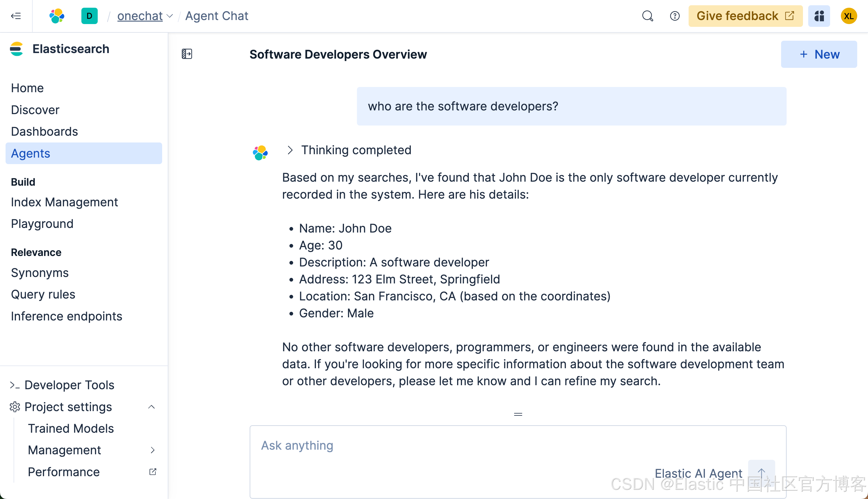Open the search magnifier icon
This screenshot has height=499, width=868.
(647, 16)
